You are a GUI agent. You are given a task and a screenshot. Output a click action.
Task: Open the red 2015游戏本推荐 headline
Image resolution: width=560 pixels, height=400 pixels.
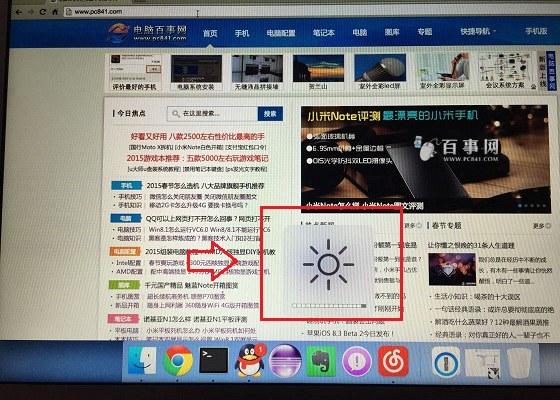pyautogui.click(x=197, y=158)
